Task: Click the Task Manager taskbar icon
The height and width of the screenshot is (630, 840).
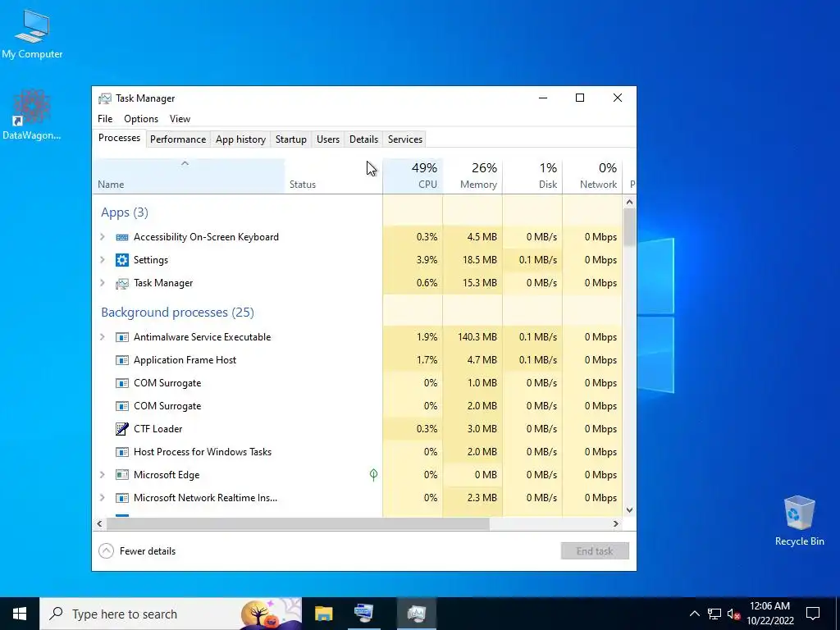Action: (416, 614)
